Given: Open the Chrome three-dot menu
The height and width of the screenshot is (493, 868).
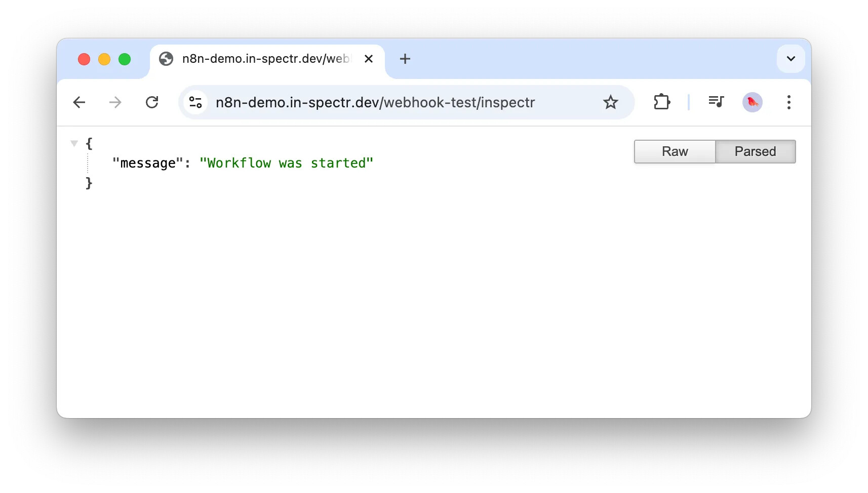Looking at the screenshot, I should coord(788,103).
